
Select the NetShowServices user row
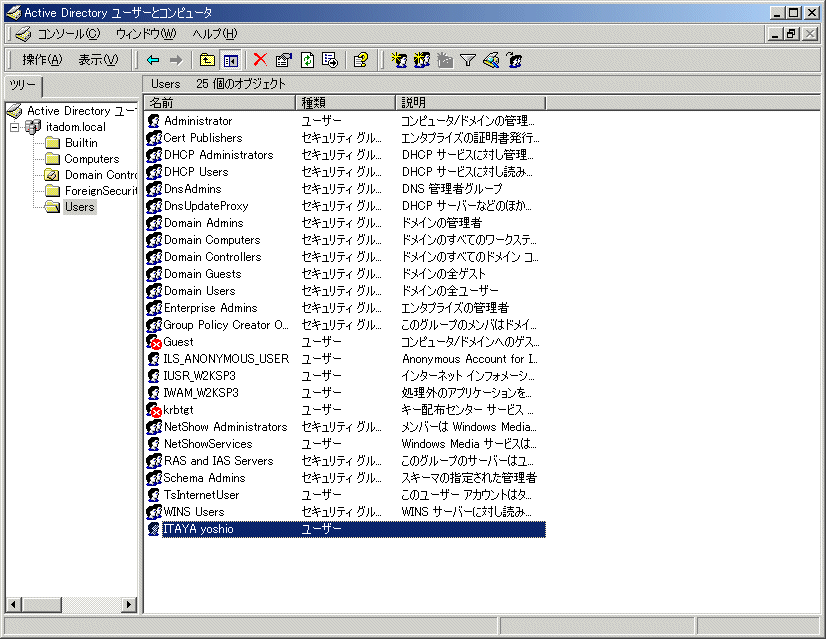[x=346, y=444]
